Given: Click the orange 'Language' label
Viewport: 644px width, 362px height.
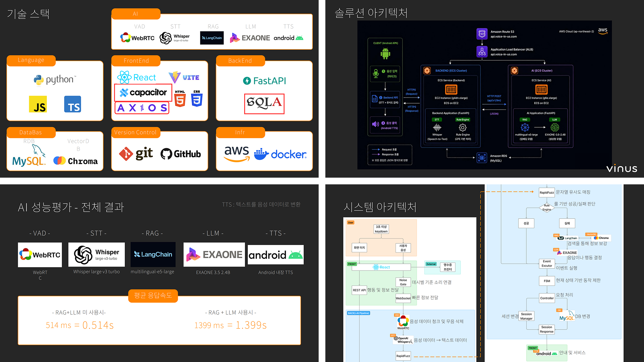Looking at the screenshot, I should pos(31,60).
